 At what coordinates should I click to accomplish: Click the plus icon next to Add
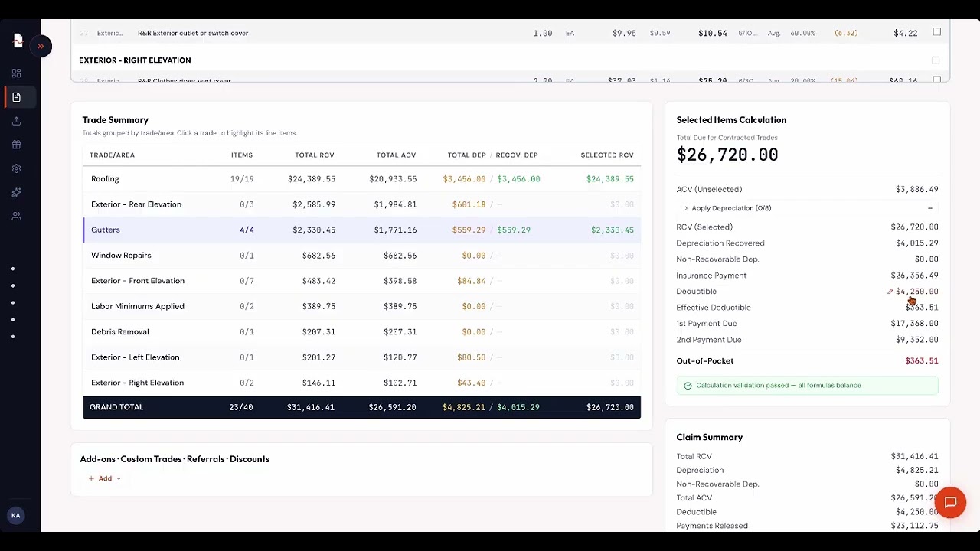(91, 479)
